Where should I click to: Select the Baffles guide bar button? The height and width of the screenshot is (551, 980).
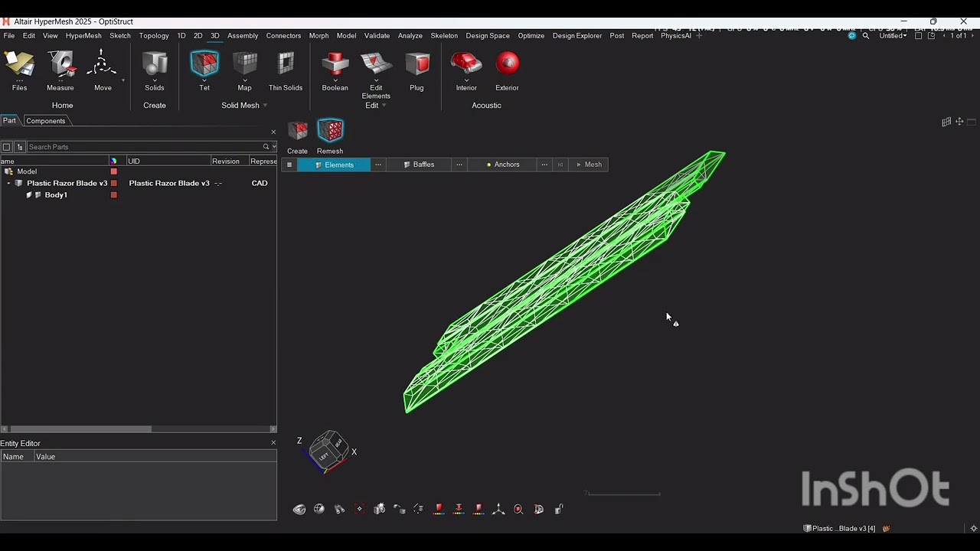(x=419, y=165)
